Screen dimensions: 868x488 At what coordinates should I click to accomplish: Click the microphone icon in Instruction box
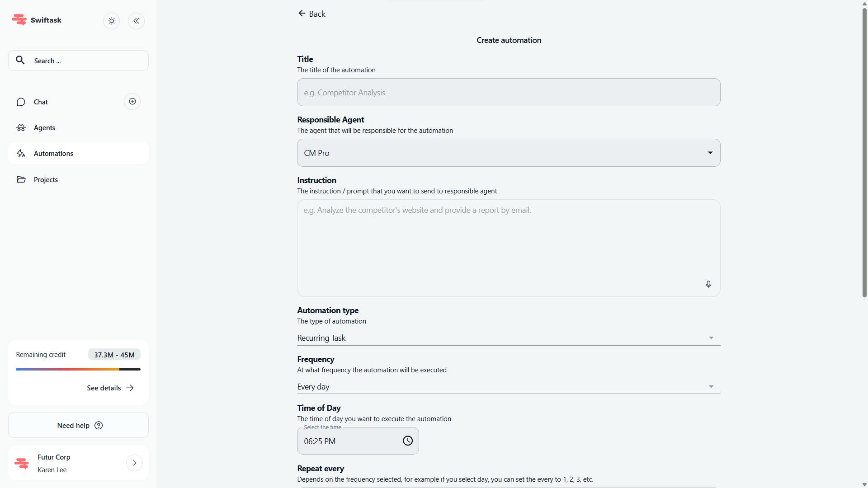(x=708, y=284)
